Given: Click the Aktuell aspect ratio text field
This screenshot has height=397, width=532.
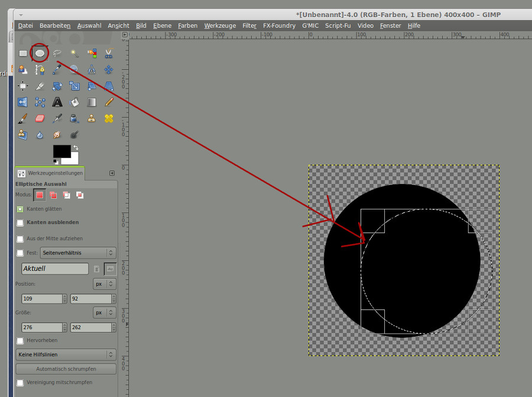Looking at the screenshot, I should 54,269.
